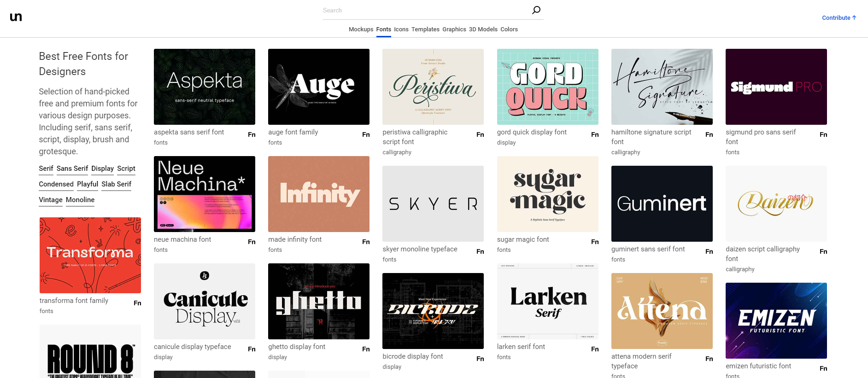Viewport: 868px width, 378px height.
Task: Switch to the Icons tab
Action: coord(401,29)
